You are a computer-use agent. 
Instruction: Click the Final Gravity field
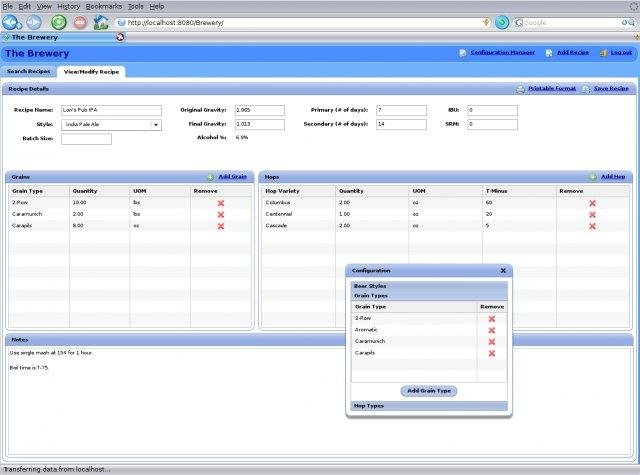[x=260, y=124]
